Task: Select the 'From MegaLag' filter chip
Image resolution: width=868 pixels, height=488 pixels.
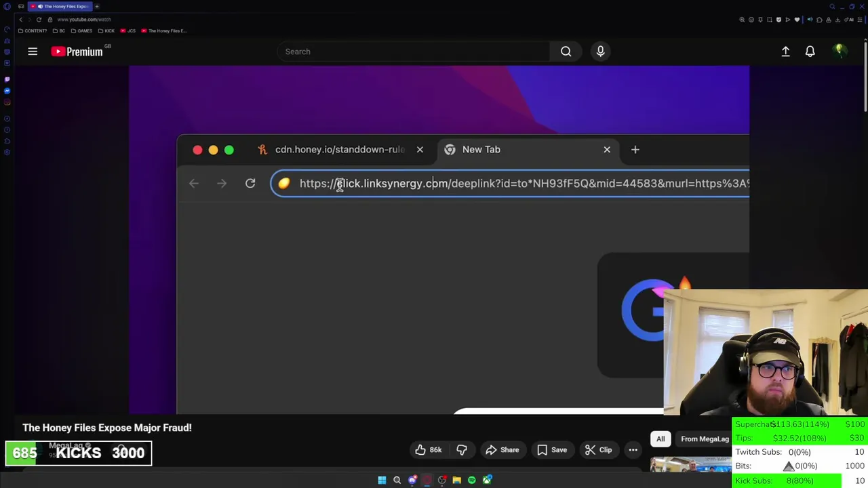Action: click(x=704, y=439)
